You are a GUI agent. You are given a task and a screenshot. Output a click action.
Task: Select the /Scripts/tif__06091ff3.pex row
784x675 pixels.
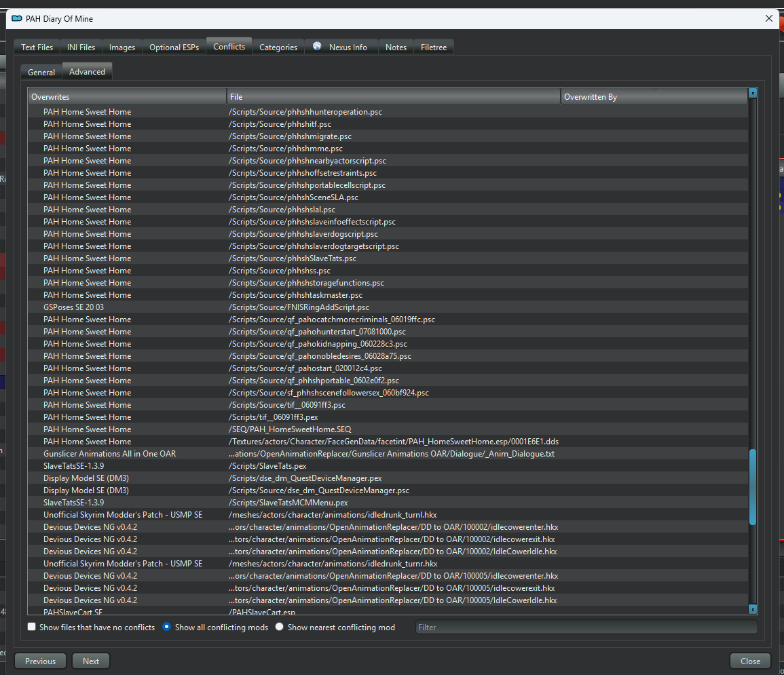pyautogui.click(x=388, y=417)
